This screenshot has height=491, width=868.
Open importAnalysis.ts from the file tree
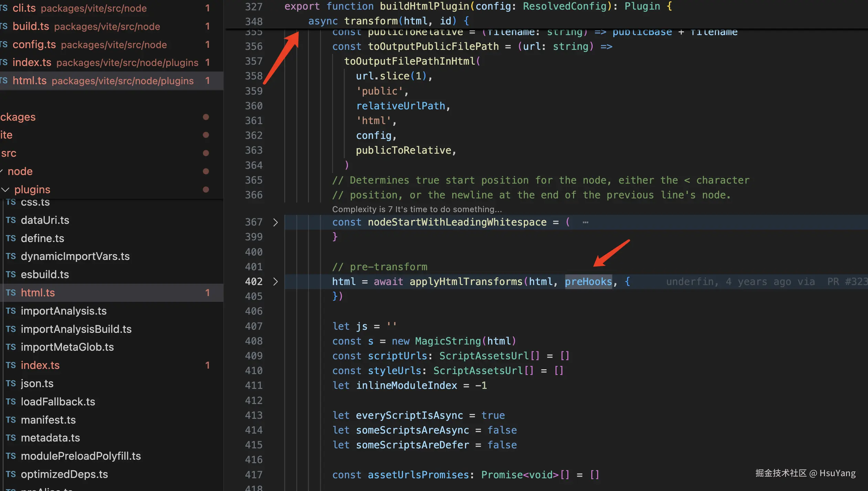coord(64,311)
